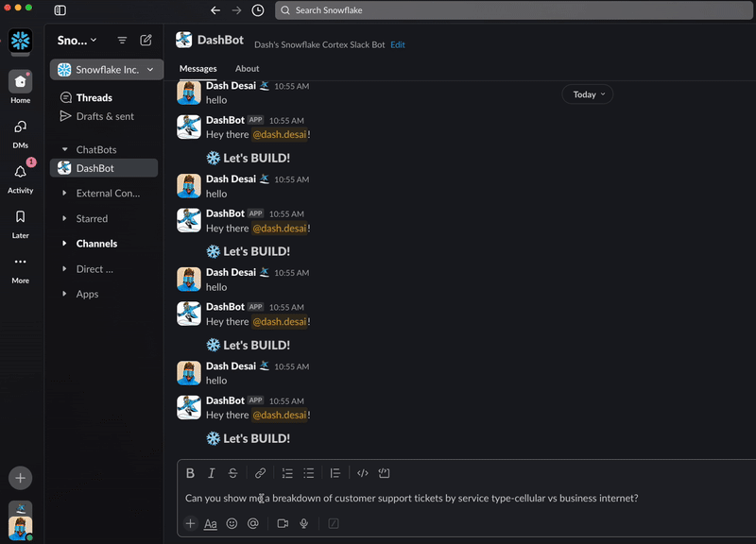Open the emoji picker
Image resolution: width=756 pixels, height=544 pixels.
pyautogui.click(x=232, y=523)
